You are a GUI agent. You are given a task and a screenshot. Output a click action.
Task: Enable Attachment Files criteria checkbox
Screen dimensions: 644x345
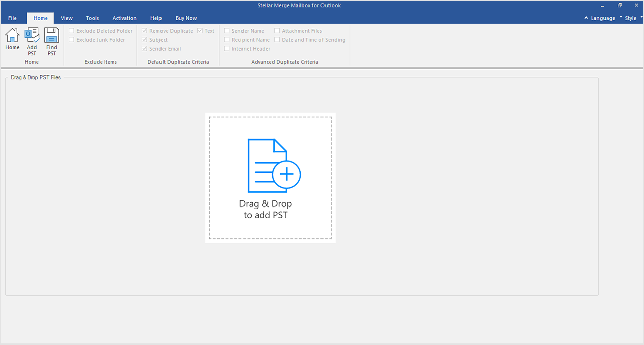tap(277, 31)
